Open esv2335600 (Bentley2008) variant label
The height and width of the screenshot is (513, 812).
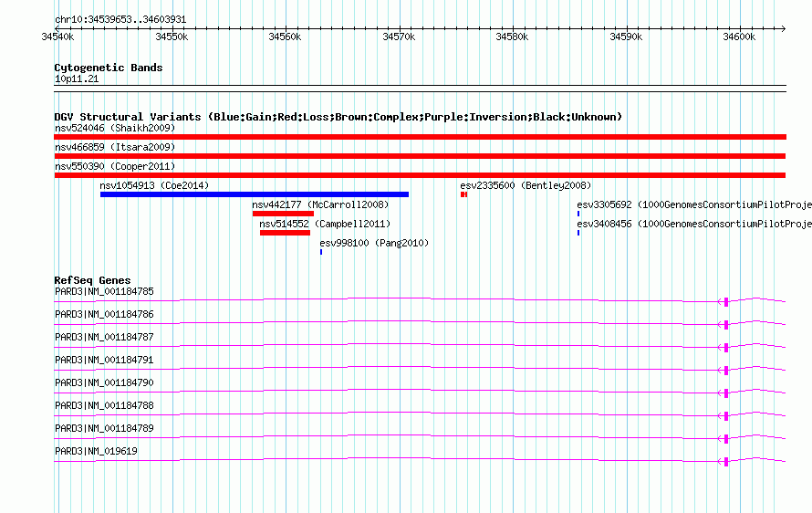pyautogui.click(x=526, y=185)
